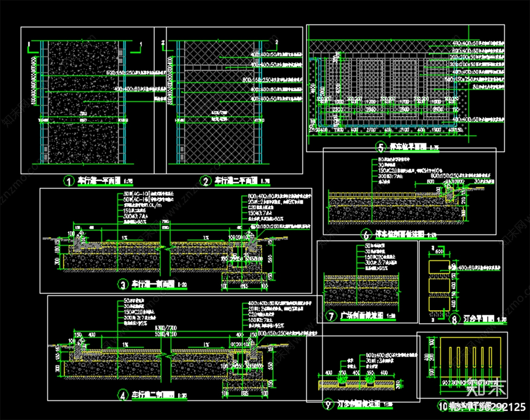Select the '汀步剖面做法图' title next to marker 9
This screenshot has width=530, height=420.
click(x=359, y=404)
